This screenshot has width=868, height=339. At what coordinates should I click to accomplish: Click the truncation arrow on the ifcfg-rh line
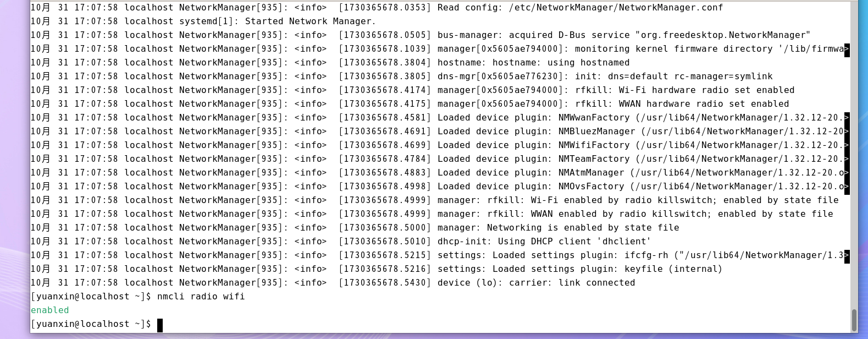847,255
